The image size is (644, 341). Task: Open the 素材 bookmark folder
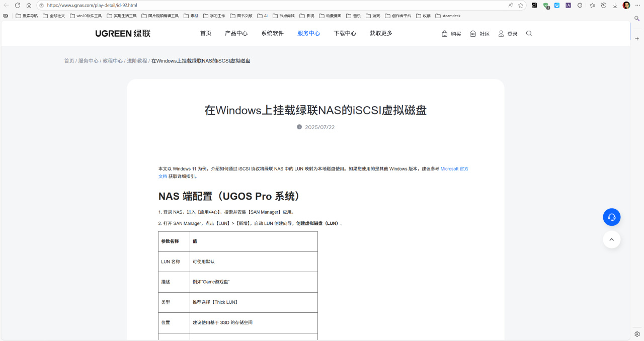[x=191, y=16]
